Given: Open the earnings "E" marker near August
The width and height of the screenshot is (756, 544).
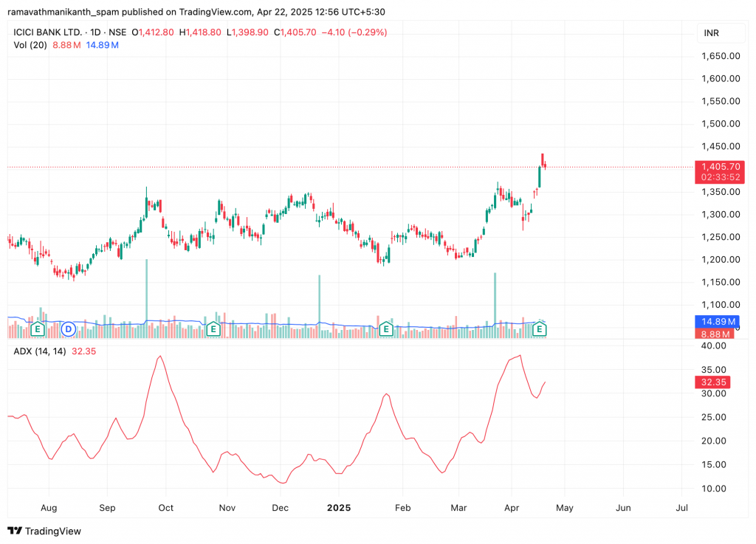Looking at the screenshot, I should (x=37, y=329).
